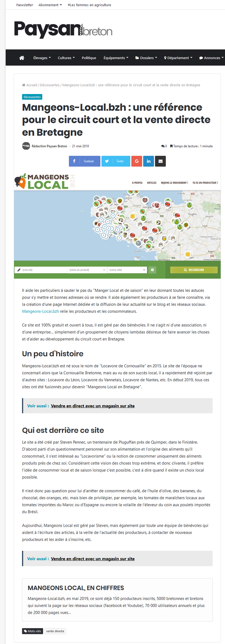Screen dimensions: 225x644
Task: Click REJOINS LE MOUVEMENT in image header
Action: click(174, 183)
